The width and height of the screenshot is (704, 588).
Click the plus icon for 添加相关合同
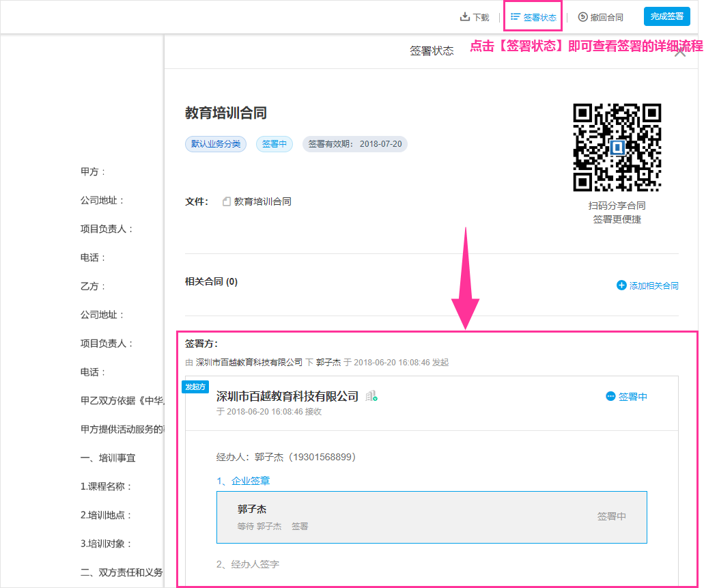(621, 285)
